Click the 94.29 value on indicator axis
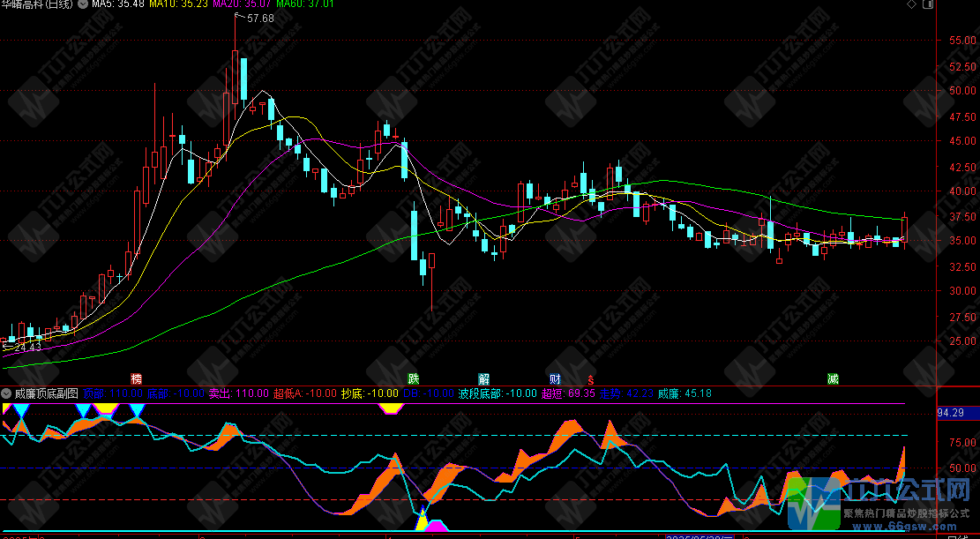This screenshot has width=980, height=539. click(x=950, y=413)
